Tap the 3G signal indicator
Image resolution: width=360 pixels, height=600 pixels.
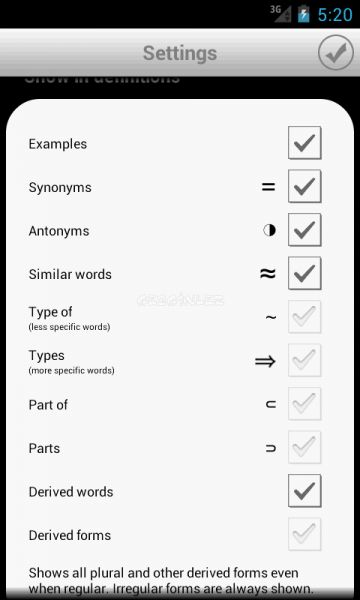(280, 14)
